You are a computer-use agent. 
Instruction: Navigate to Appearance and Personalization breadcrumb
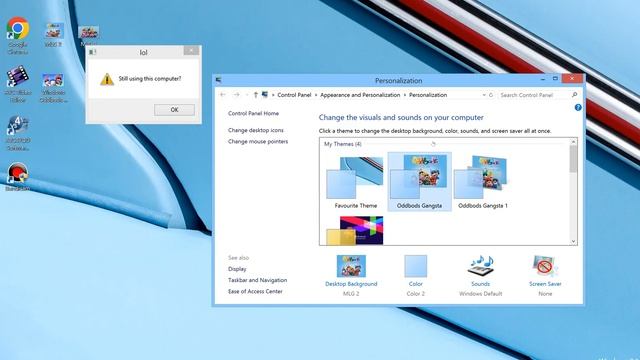[360, 95]
